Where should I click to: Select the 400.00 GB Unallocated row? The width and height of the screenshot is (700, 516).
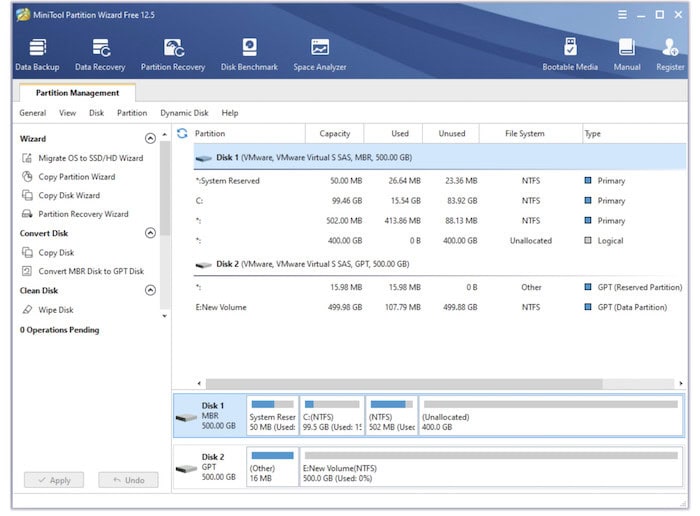440,241
